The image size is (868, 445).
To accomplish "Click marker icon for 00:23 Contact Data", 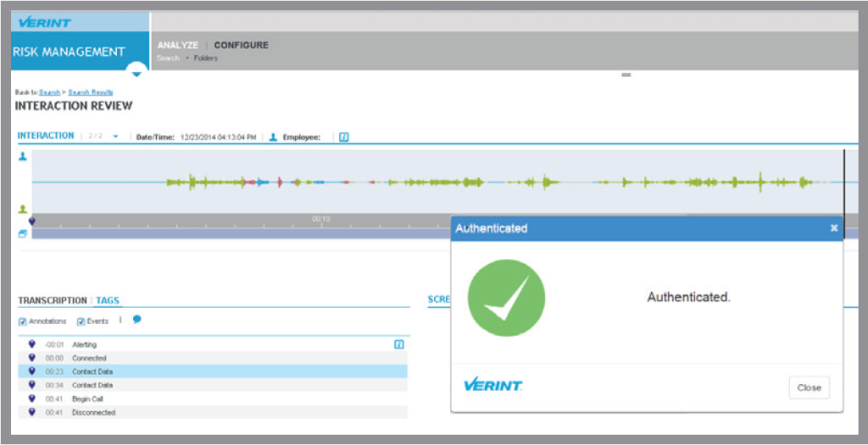I will pyautogui.click(x=32, y=371).
